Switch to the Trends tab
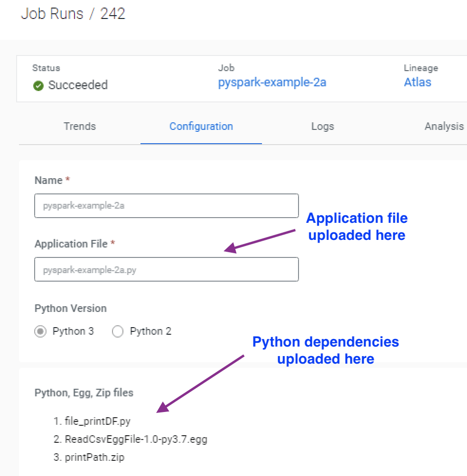 [80, 127]
